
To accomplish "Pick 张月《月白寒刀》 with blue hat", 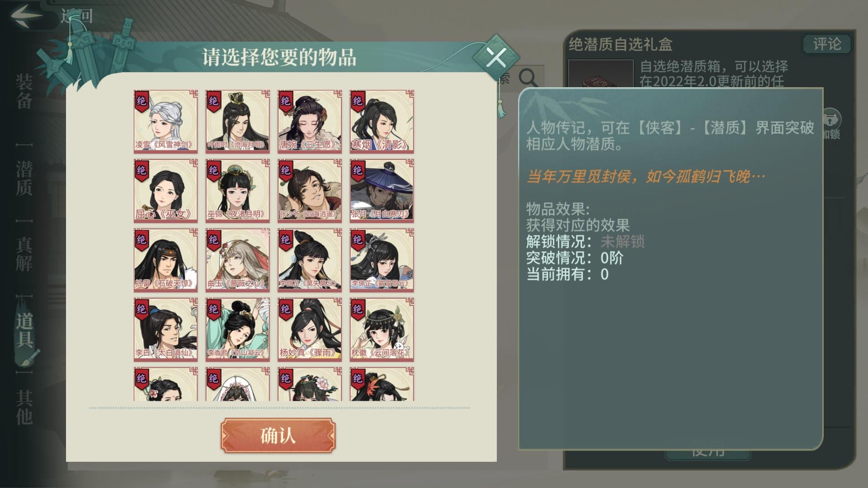I will [382, 191].
